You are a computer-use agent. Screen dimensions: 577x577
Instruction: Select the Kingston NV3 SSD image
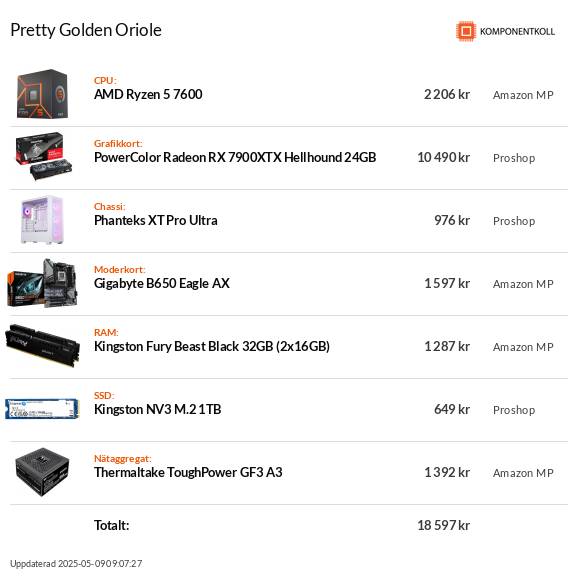pyautogui.click(x=42, y=409)
